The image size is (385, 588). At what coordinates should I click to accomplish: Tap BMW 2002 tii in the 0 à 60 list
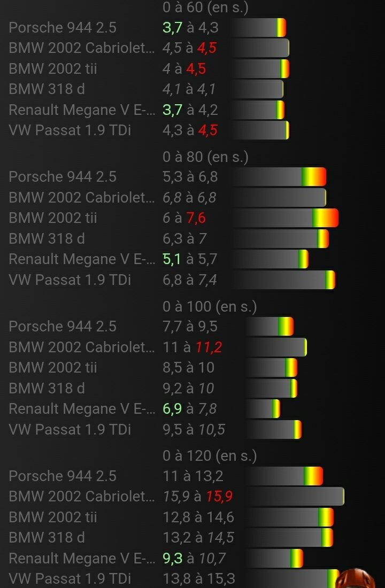tap(52, 68)
